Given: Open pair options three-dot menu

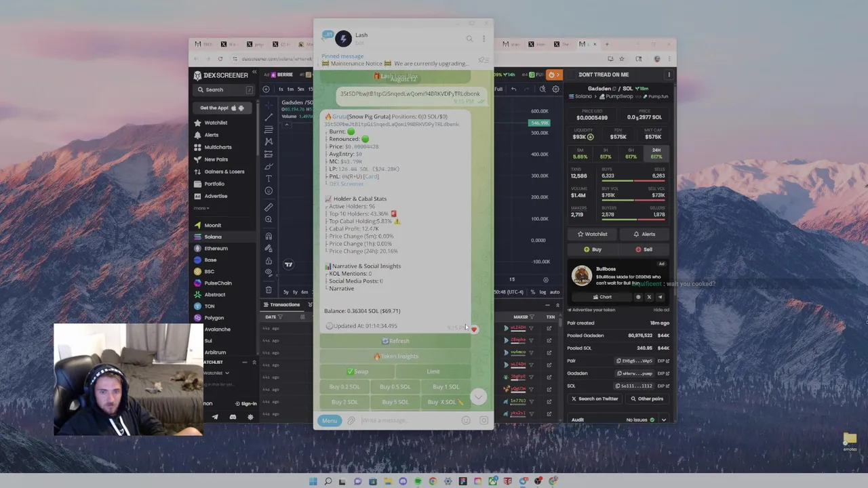Looking at the screenshot, I should [x=669, y=75].
